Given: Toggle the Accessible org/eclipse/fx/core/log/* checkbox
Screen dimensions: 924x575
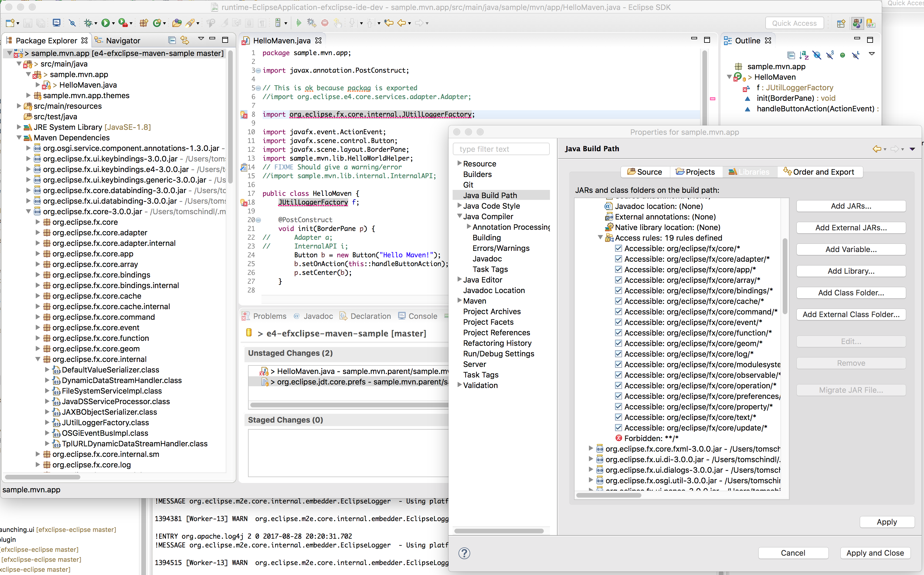Looking at the screenshot, I should (x=618, y=354).
